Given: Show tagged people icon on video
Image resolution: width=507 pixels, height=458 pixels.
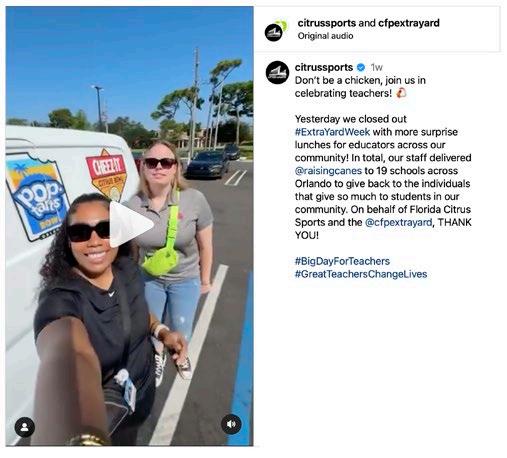Looking at the screenshot, I should click(25, 427).
